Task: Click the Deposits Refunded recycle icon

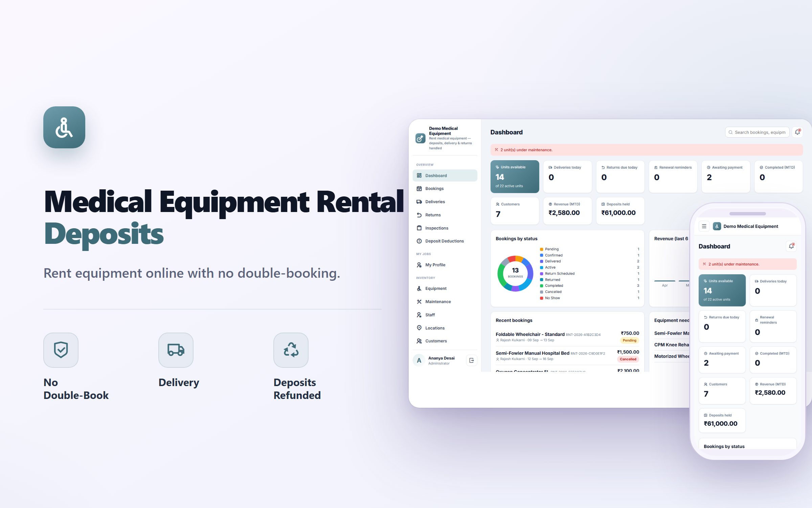Action: 291,350
